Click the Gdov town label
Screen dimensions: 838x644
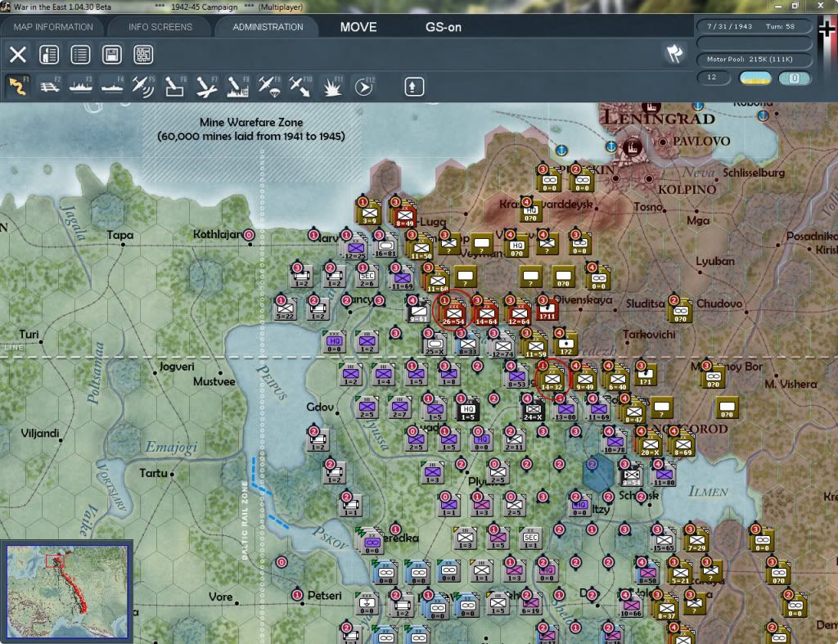coord(320,408)
